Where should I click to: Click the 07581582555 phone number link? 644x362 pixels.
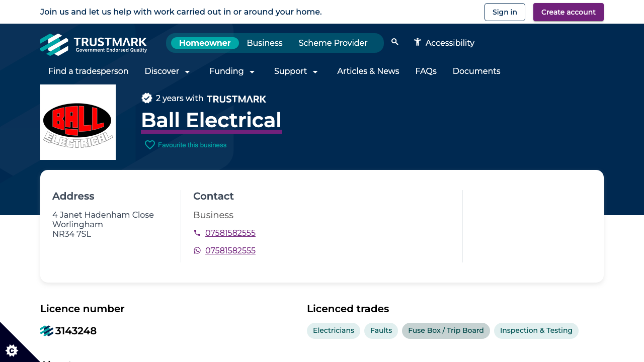point(230,233)
